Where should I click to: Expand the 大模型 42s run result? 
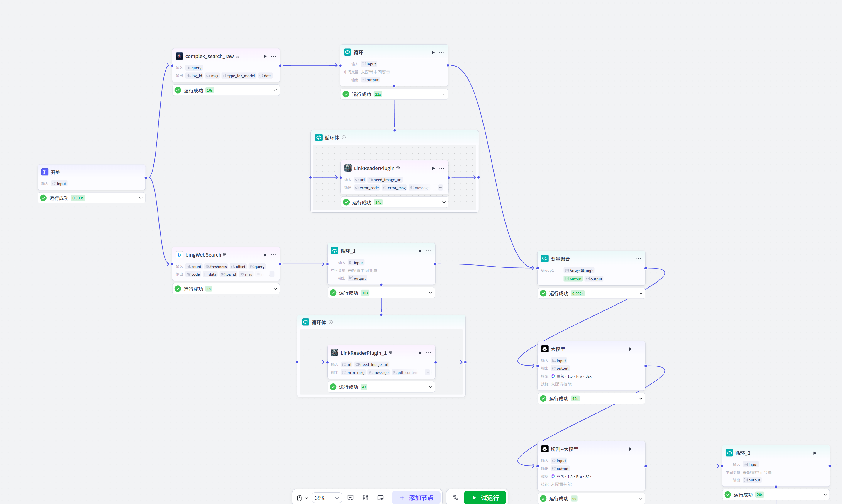[640, 399]
